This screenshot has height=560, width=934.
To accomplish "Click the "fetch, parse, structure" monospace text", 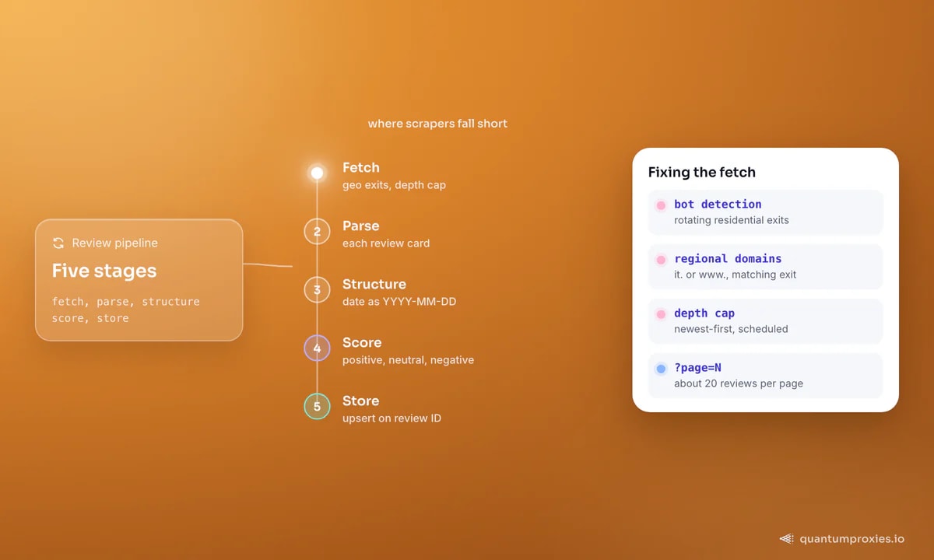I will [x=126, y=302].
